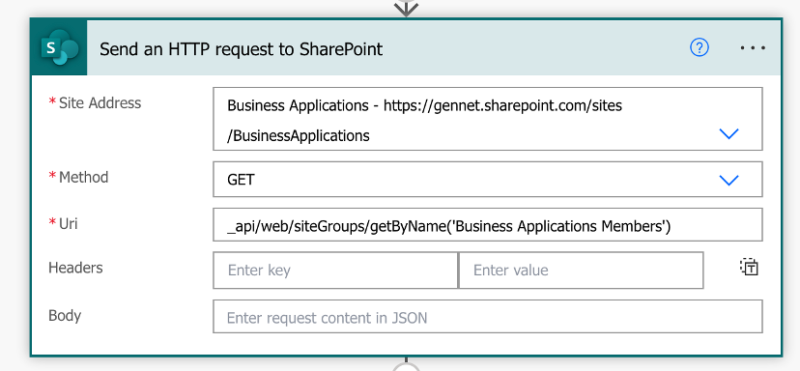
Task: Focus the Headers 'Enter key' field
Action: click(x=336, y=270)
